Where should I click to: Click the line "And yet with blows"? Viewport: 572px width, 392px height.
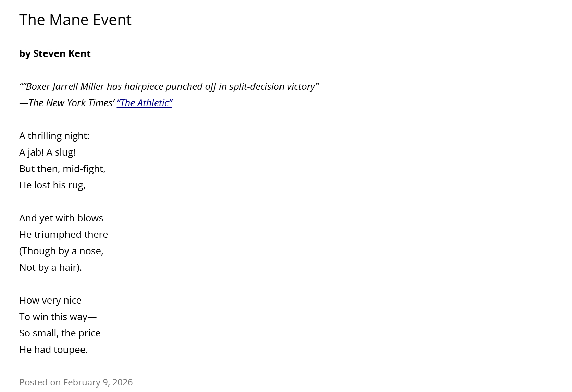click(61, 218)
